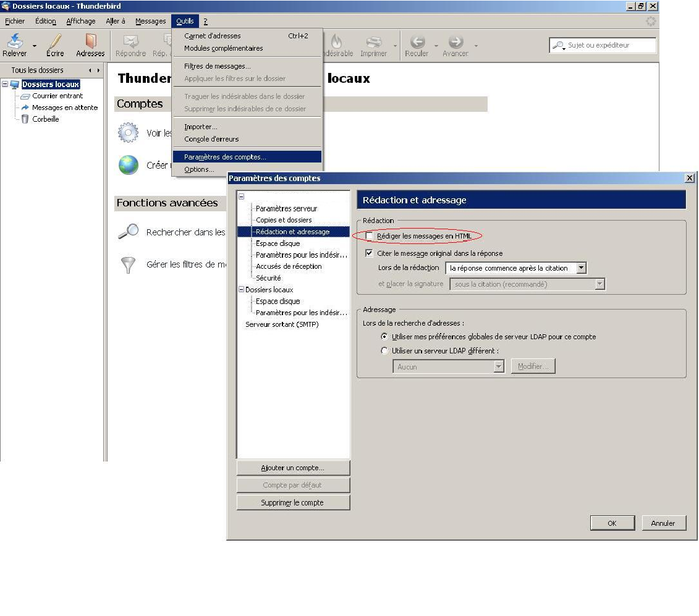This screenshot has width=699, height=616.
Task: Collapse the first account in settings tree
Action: click(241, 196)
